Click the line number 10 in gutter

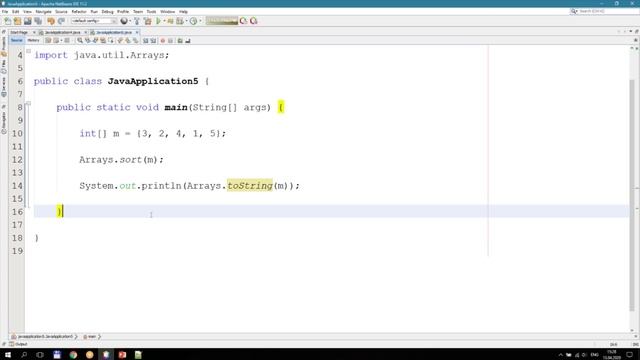(17, 133)
